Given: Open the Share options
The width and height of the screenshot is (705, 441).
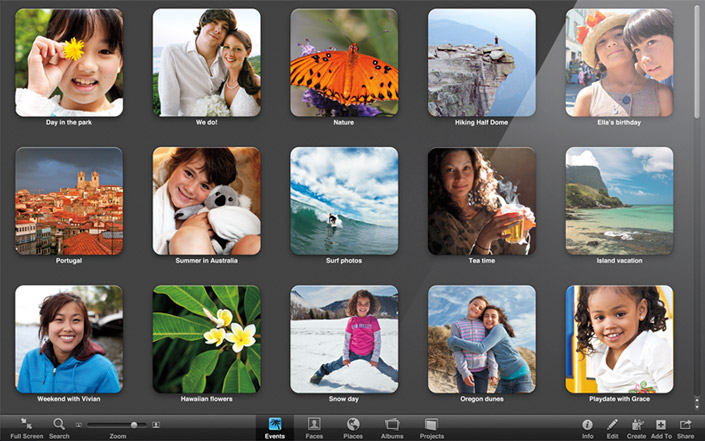Looking at the screenshot, I should click(685, 424).
